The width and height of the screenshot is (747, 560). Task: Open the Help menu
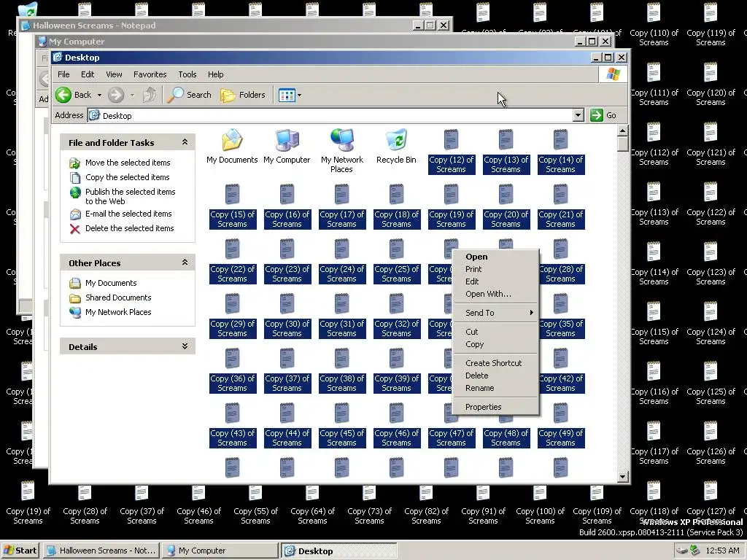point(216,74)
